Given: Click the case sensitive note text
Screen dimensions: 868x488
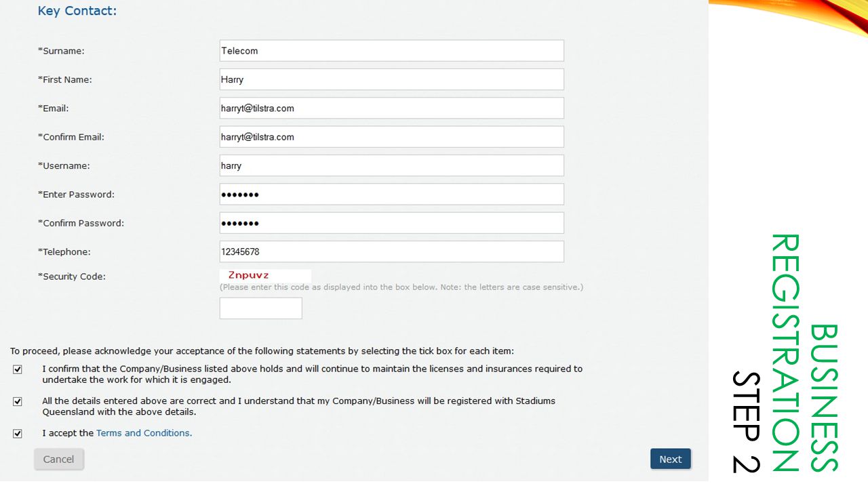Looking at the screenshot, I should [x=401, y=287].
